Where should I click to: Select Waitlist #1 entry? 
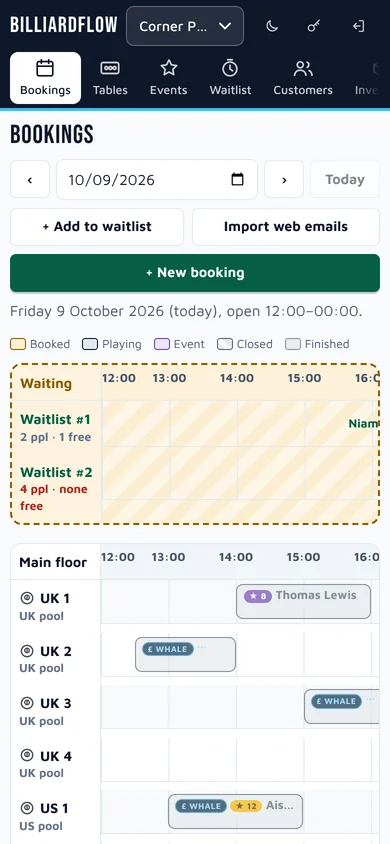click(x=55, y=427)
